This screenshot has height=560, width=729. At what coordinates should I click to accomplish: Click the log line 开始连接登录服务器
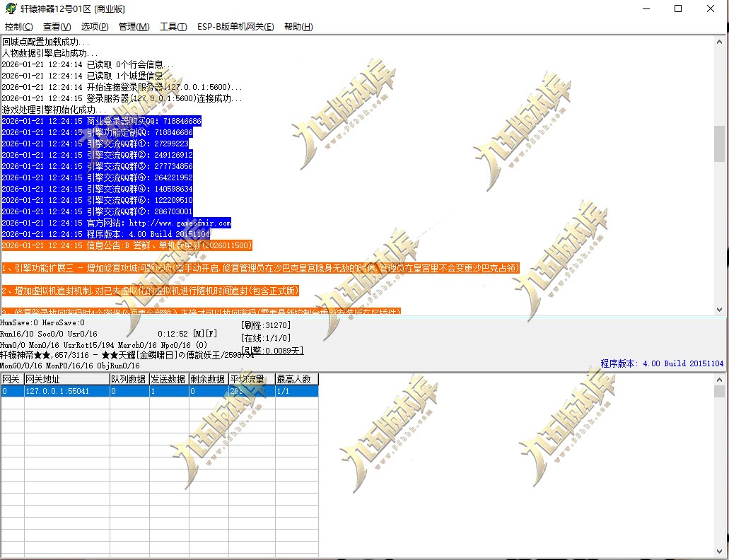[122, 87]
